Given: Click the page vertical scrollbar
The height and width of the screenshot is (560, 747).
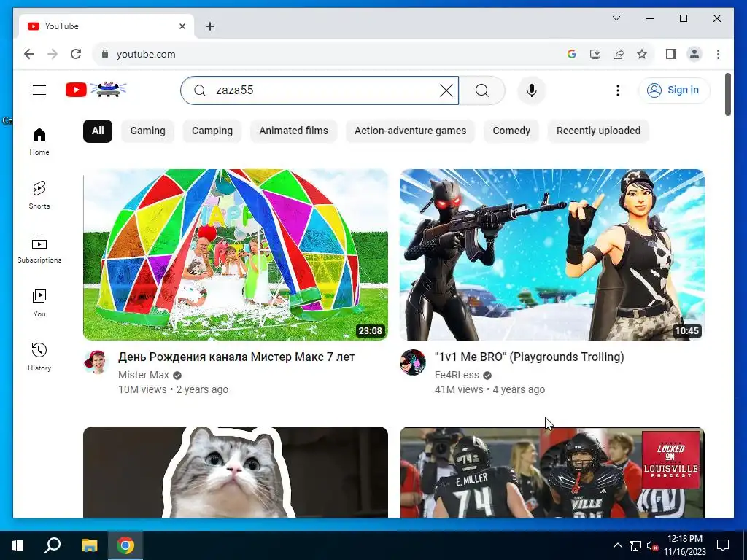Looking at the screenshot, I should (x=727, y=94).
